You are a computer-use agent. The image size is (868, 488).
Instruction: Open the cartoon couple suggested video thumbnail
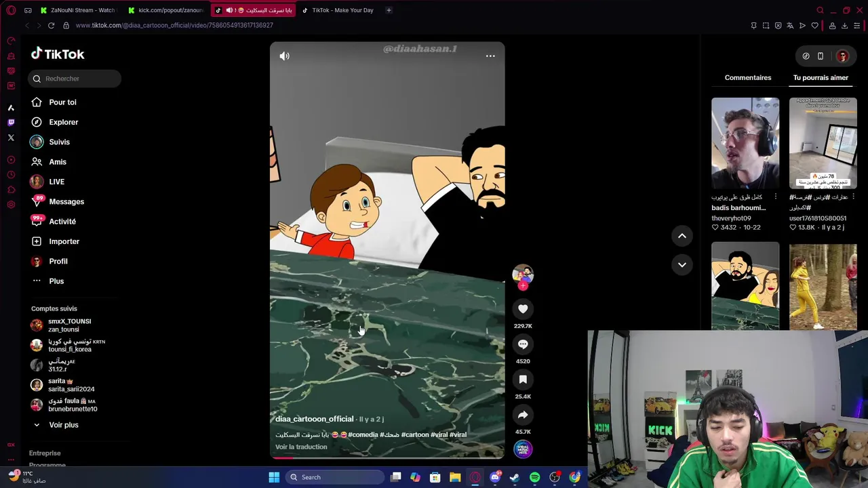pyautogui.click(x=745, y=286)
